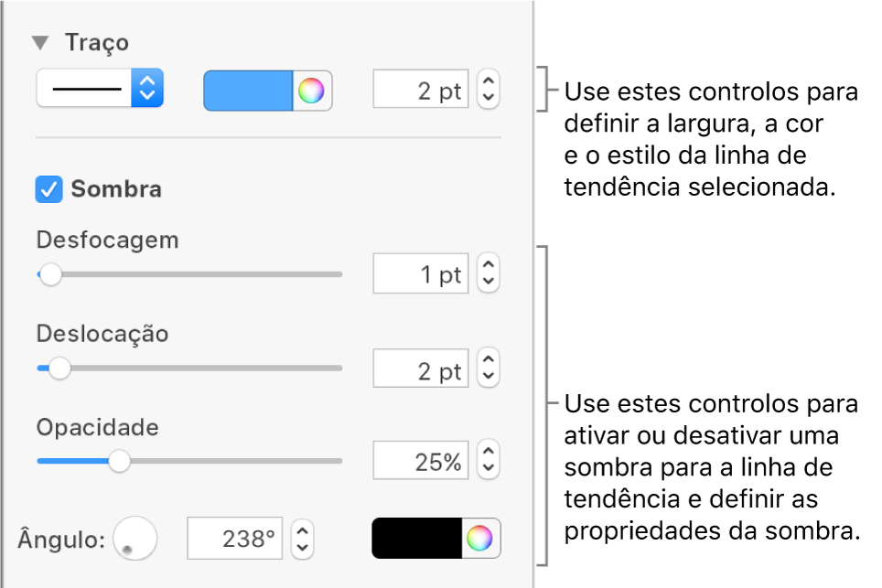Click the Desfocagem 1 pt field
882x588 pixels.
(421, 273)
